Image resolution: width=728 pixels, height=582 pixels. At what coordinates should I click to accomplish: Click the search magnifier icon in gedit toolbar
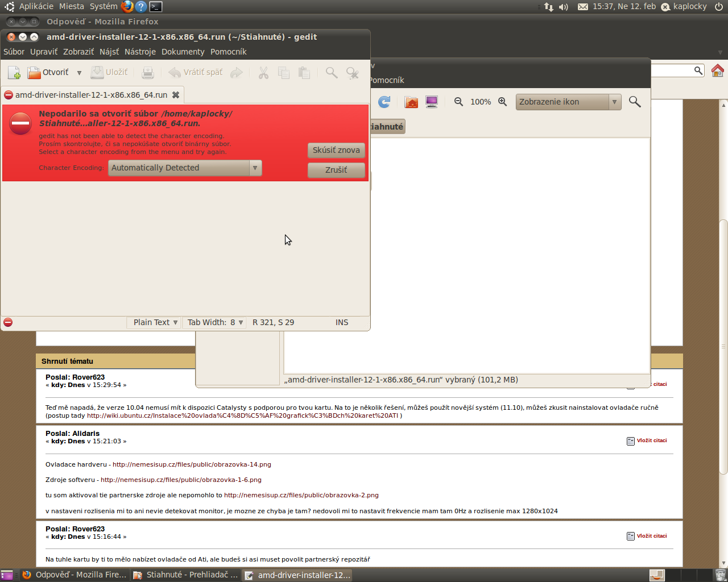331,73
